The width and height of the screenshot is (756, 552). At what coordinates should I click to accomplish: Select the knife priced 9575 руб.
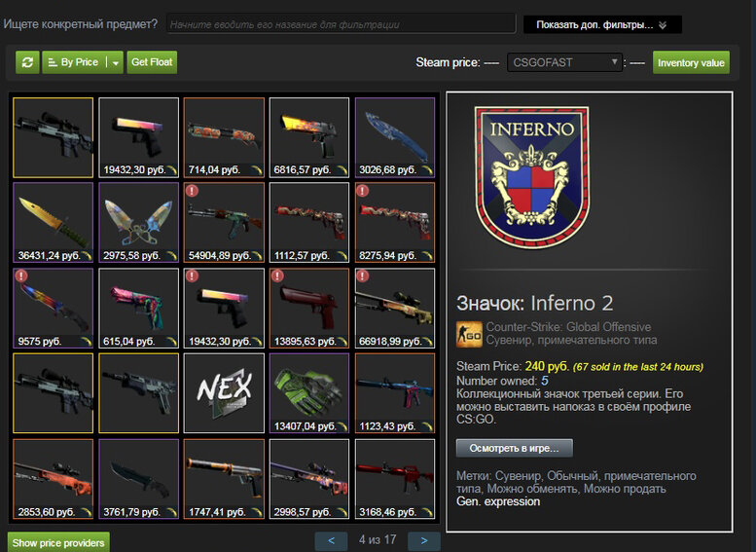pos(54,309)
